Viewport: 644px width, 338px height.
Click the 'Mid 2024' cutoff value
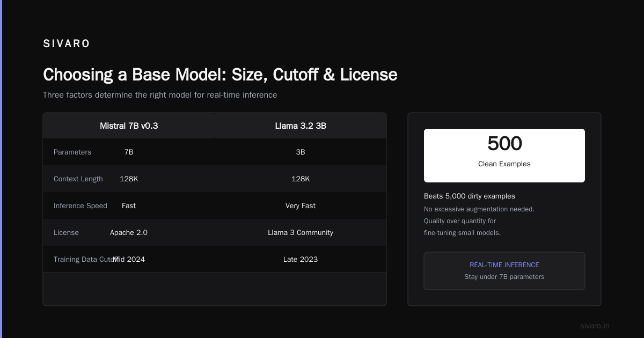[129, 259]
